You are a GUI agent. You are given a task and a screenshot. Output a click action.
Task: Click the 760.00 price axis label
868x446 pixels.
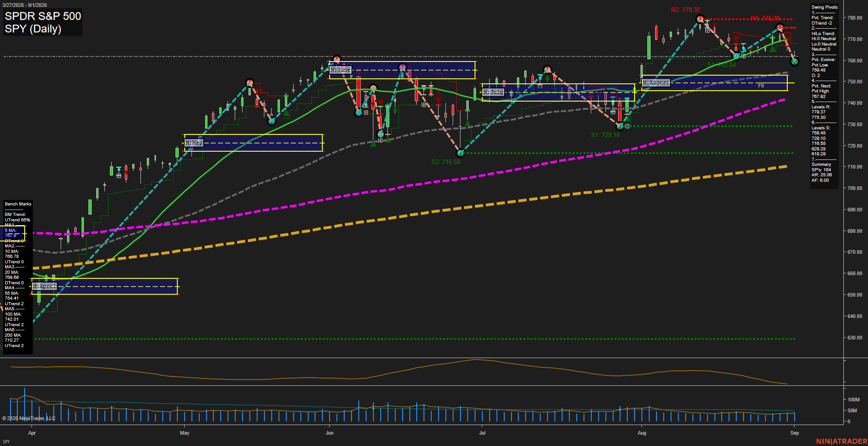pyautogui.click(x=854, y=61)
